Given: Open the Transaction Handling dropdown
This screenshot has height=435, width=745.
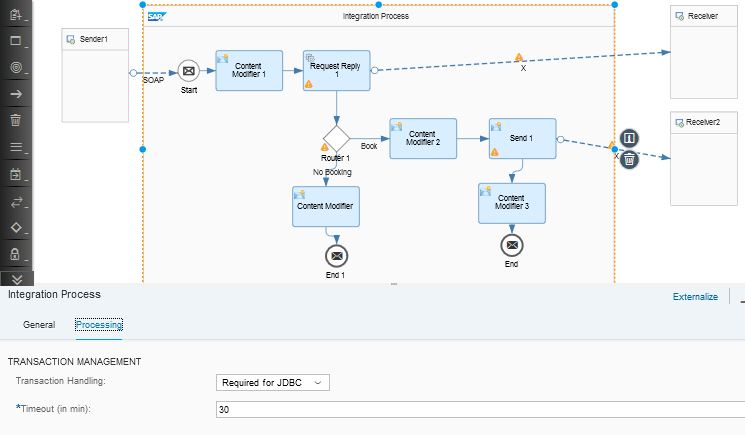Looking at the screenshot, I should point(273,383).
